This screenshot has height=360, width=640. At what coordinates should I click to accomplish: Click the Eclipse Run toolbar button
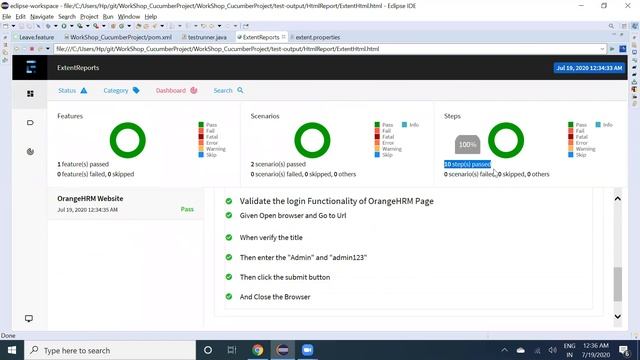click(x=64, y=26)
